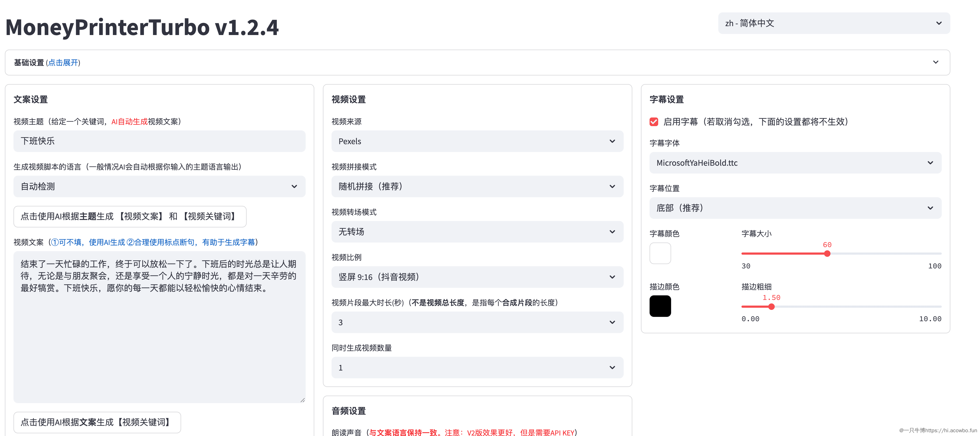
Task: Open the 视频转场模式 无转场 dropdown
Action: [477, 232]
